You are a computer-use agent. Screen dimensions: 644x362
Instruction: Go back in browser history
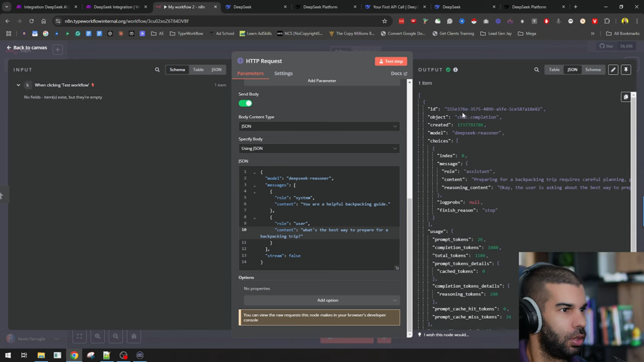coord(7,21)
